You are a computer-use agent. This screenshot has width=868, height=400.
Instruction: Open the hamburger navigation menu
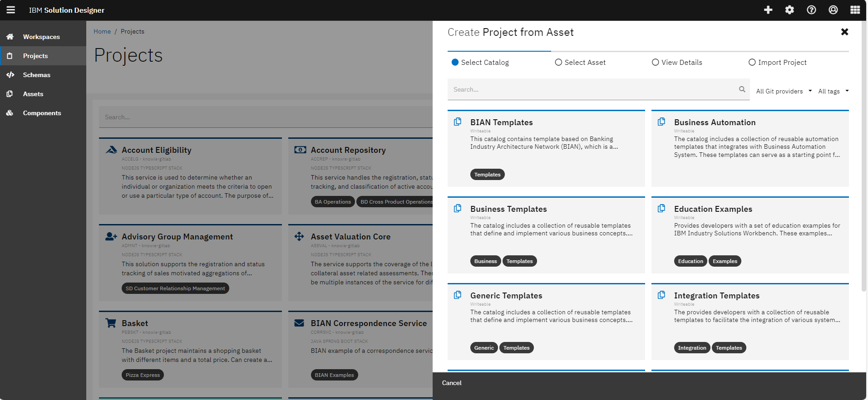[11, 10]
